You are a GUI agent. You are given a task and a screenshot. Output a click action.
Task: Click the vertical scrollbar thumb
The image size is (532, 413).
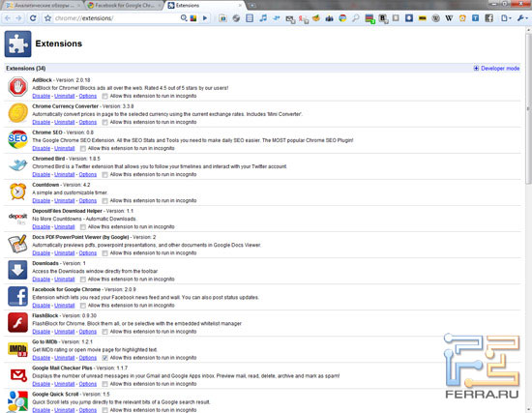click(x=528, y=108)
